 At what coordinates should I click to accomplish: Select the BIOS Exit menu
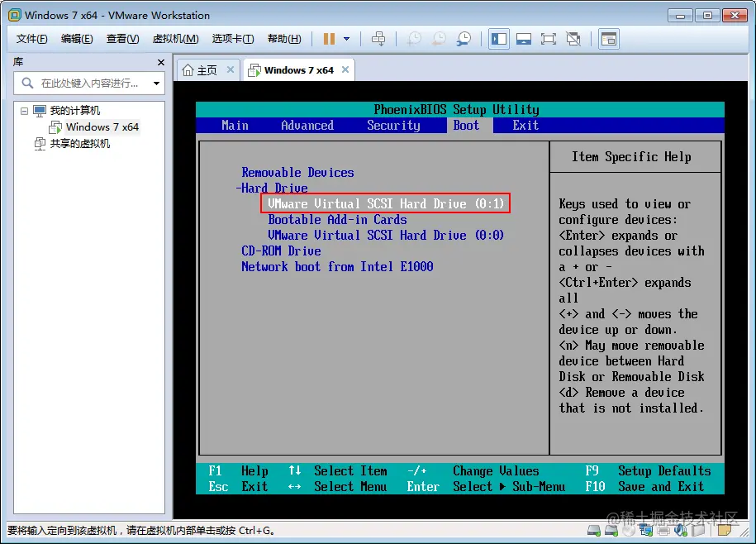pos(525,126)
